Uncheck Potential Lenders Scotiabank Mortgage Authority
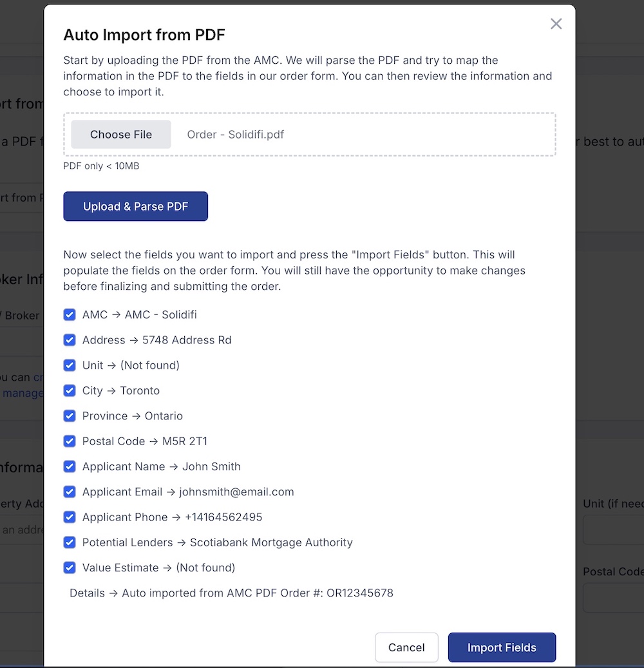 [x=70, y=542]
